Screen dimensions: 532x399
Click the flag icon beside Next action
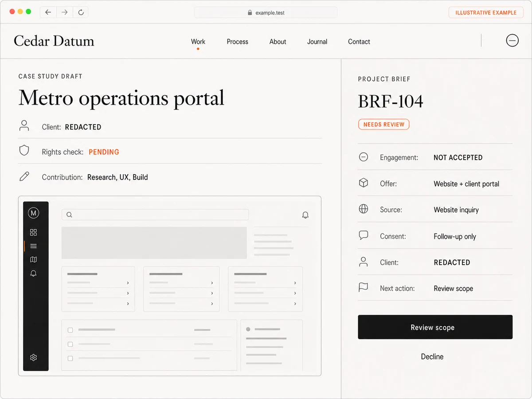pos(364,288)
